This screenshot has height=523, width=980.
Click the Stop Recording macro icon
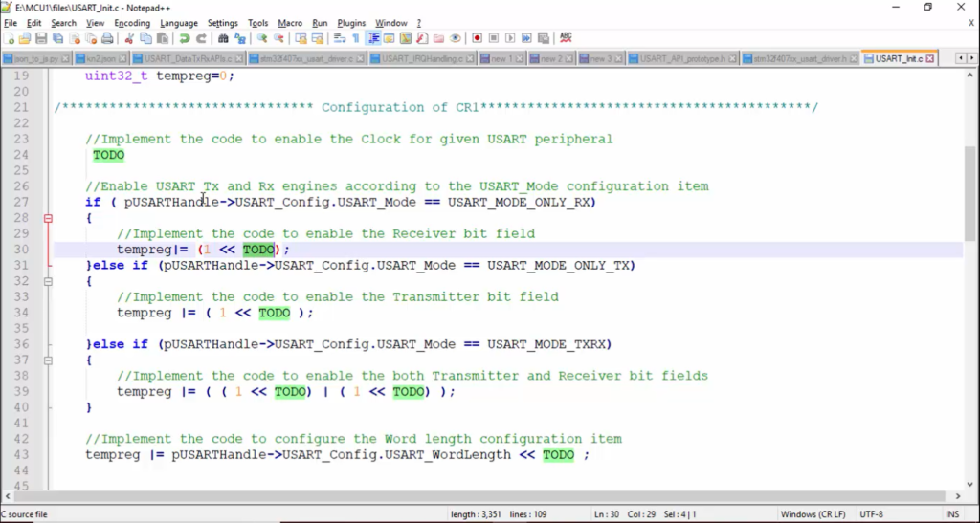point(494,38)
